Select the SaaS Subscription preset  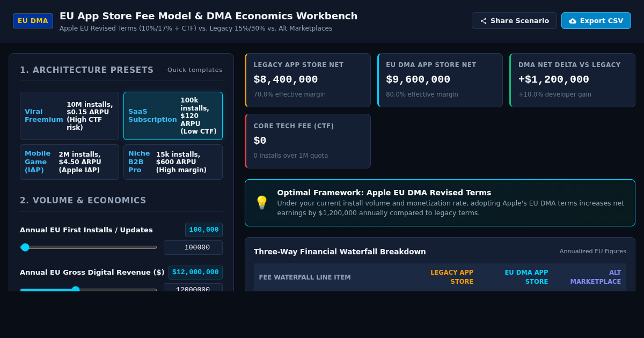coord(173,116)
